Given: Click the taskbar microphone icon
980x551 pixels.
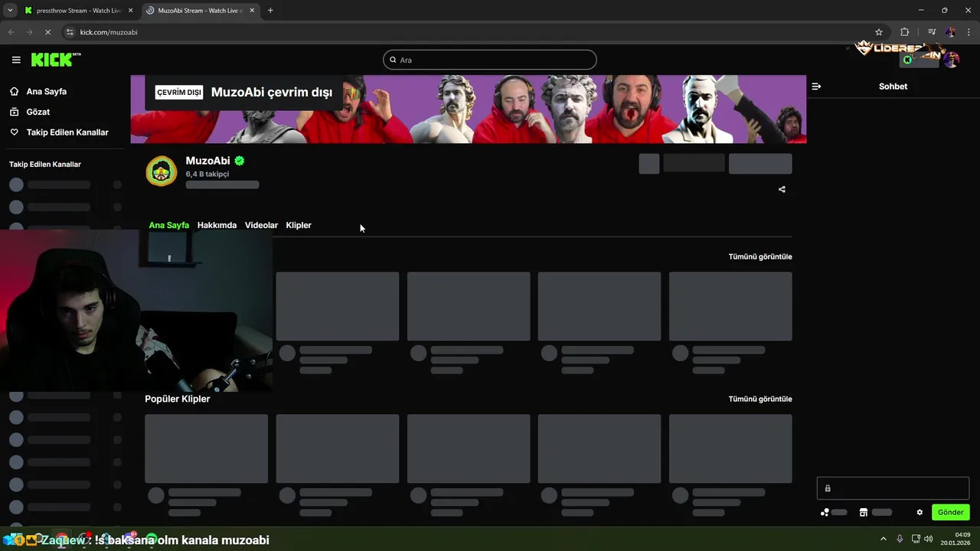Looking at the screenshot, I should pyautogui.click(x=900, y=539).
